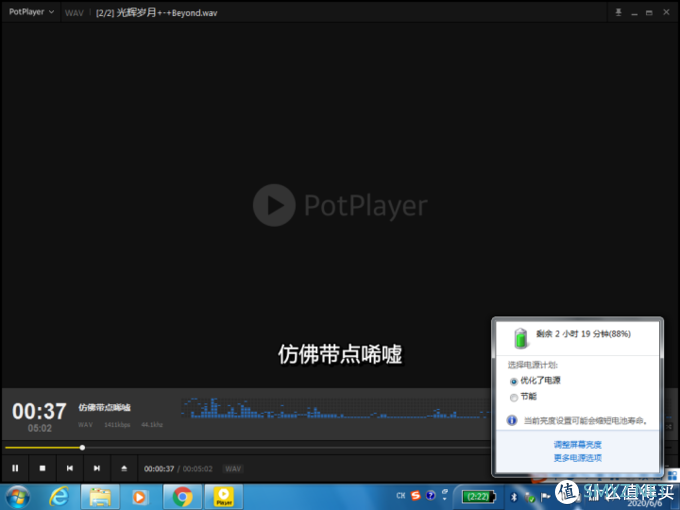Close the PotPlayer window
This screenshot has width=680, height=510.
tap(666, 12)
